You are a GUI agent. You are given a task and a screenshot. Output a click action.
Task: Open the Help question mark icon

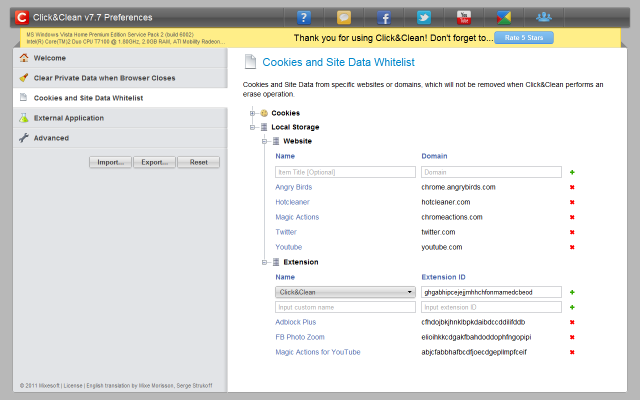pyautogui.click(x=304, y=18)
